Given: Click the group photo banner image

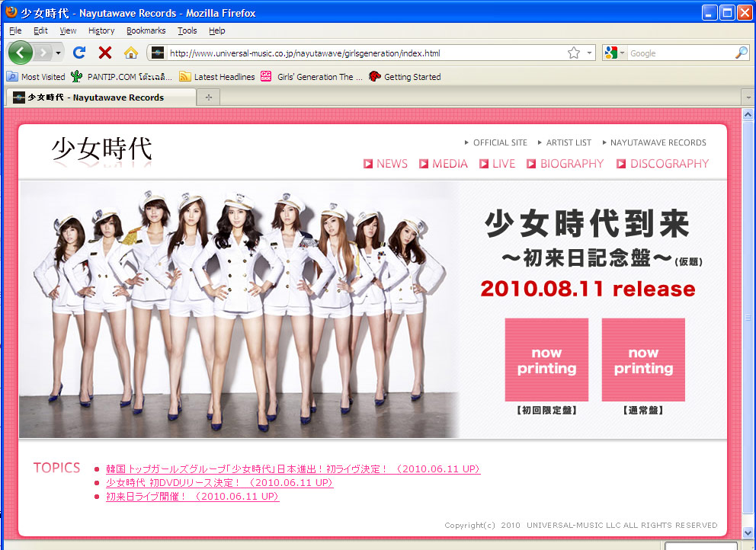Looking at the screenshot, I should [x=239, y=309].
